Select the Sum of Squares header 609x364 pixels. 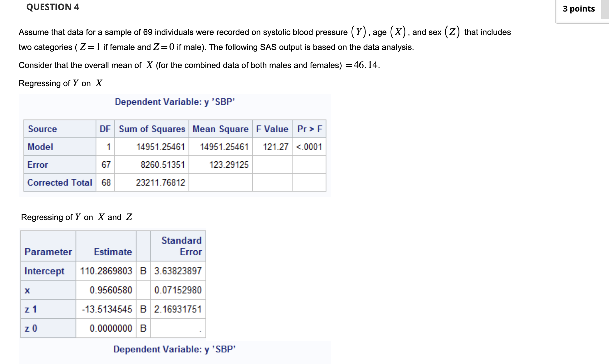click(151, 129)
